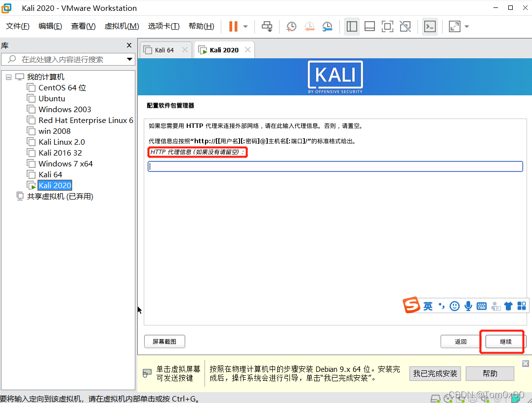The height and width of the screenshot is (403, 532).
Task: Open the 编辑(E) menu
Action: click(x=50, y=26)
